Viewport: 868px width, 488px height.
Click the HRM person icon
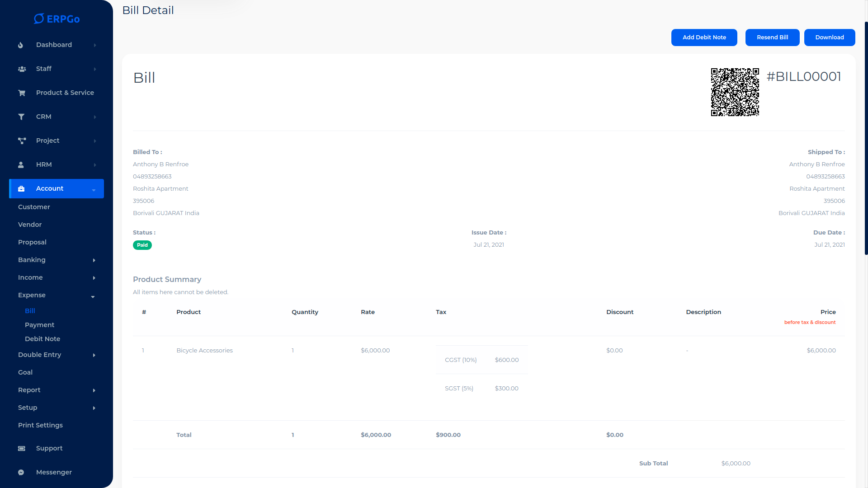(x=21, y=165)
